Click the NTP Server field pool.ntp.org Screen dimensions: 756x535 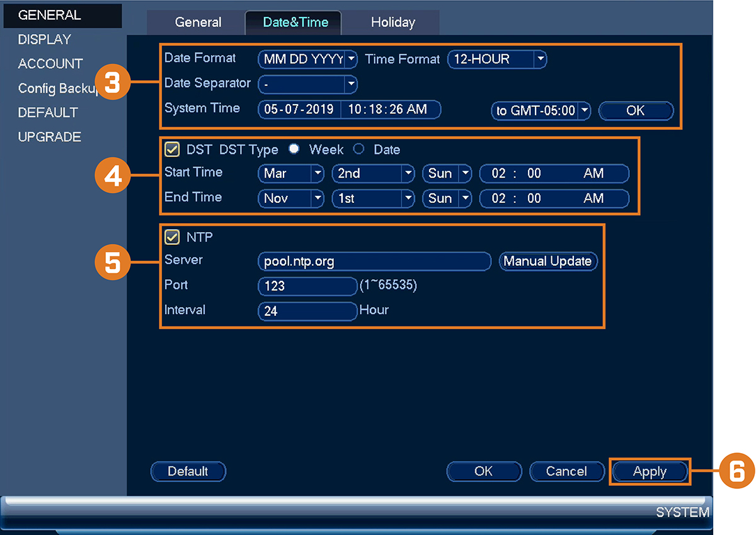coord(374,261)
